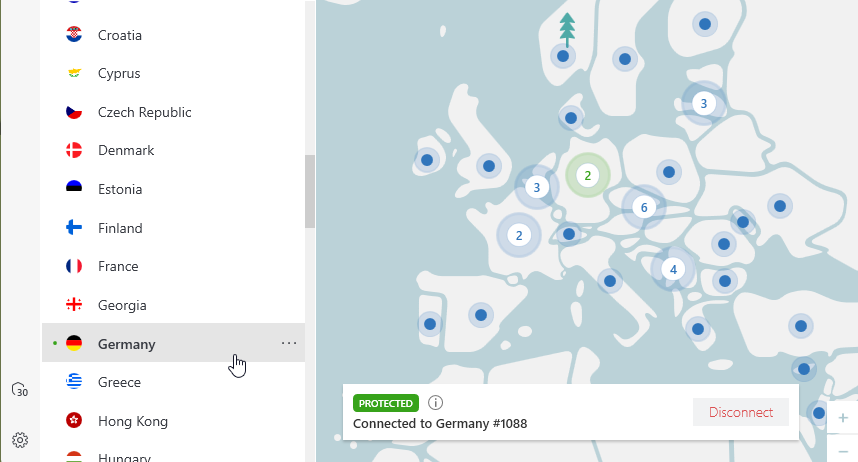
Task: Click the Czech Republic flag icon
Action: (x=74, y=112)
